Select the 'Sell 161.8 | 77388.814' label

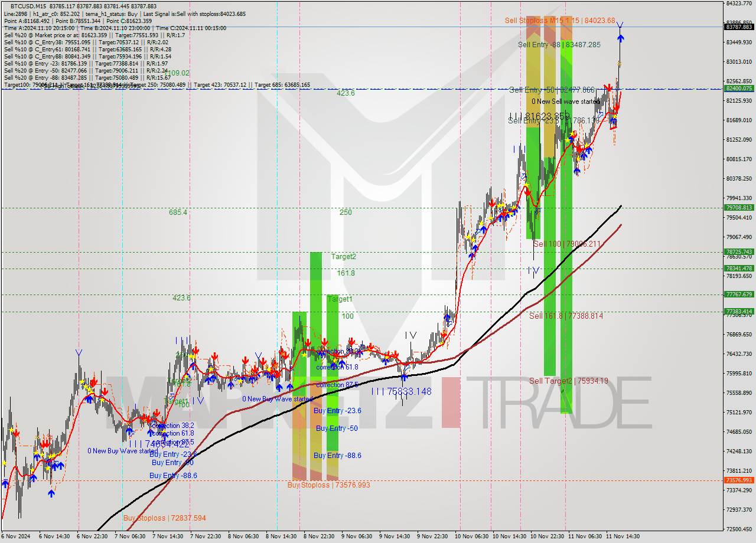coord(566,316)
